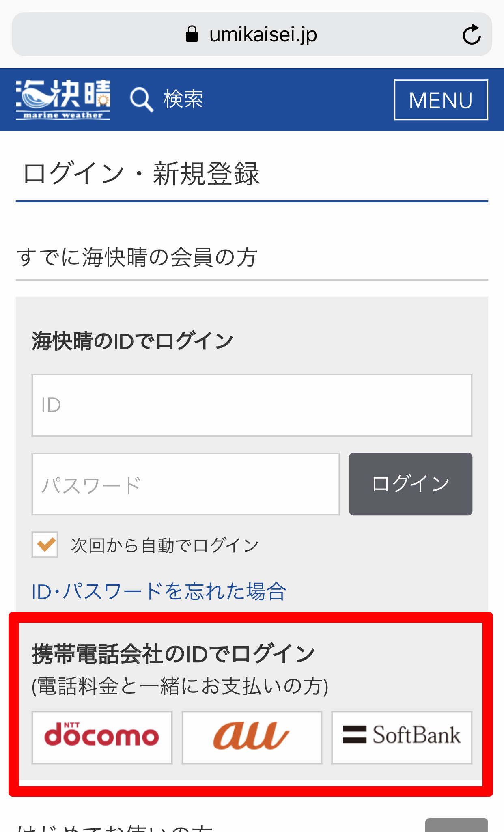Focus the ID input field

[x=252, y=405]
